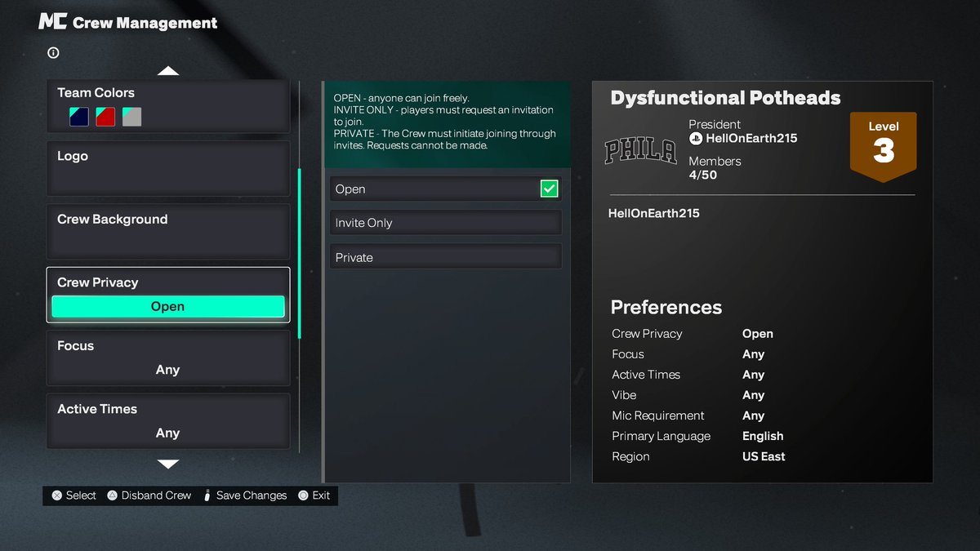
Task: Click the up arrow above Team Colors
Action: (x=168, y=71)
